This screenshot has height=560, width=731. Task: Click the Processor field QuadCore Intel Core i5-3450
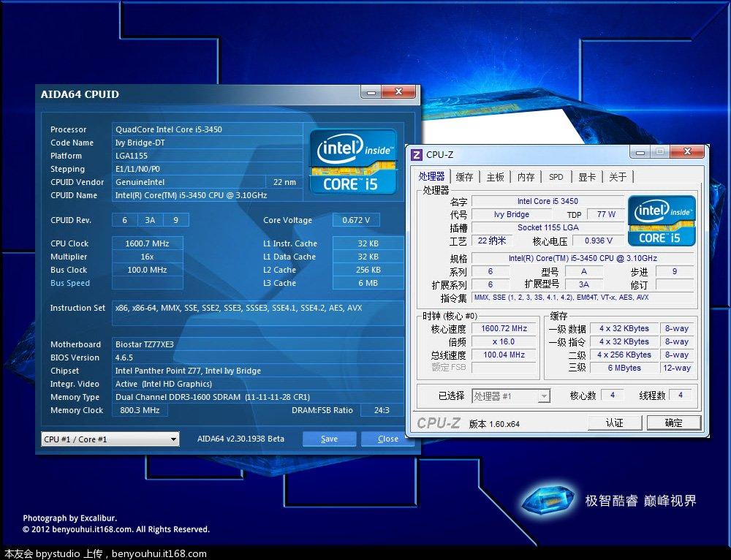point(207,129)
